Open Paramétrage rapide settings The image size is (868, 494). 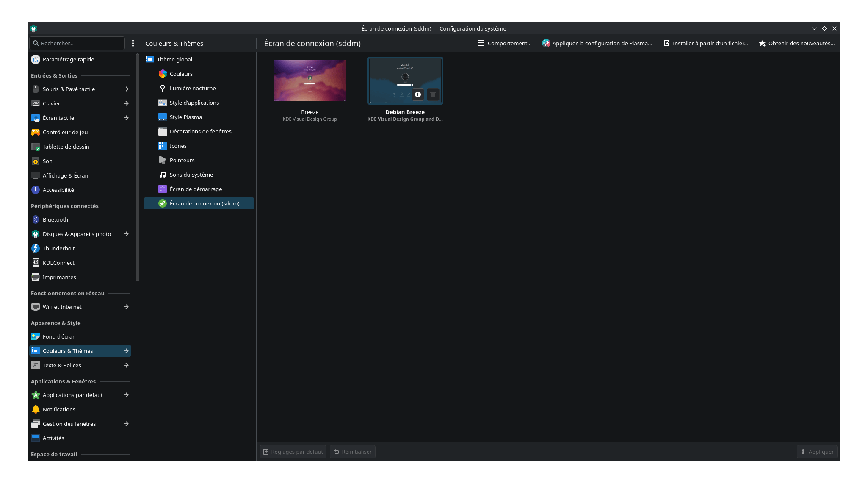pyautogui.click(x=80, y=59)
